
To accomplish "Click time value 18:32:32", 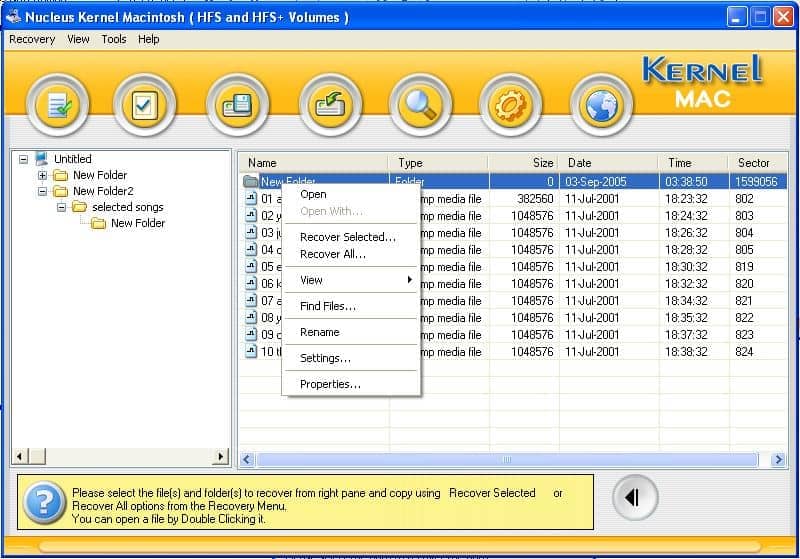I will coord(686,284).
